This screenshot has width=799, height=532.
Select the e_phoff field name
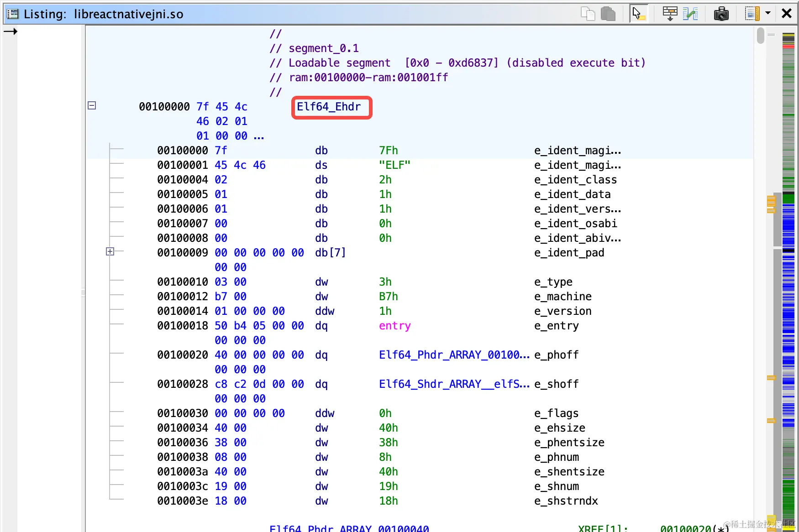pos(557,355)
